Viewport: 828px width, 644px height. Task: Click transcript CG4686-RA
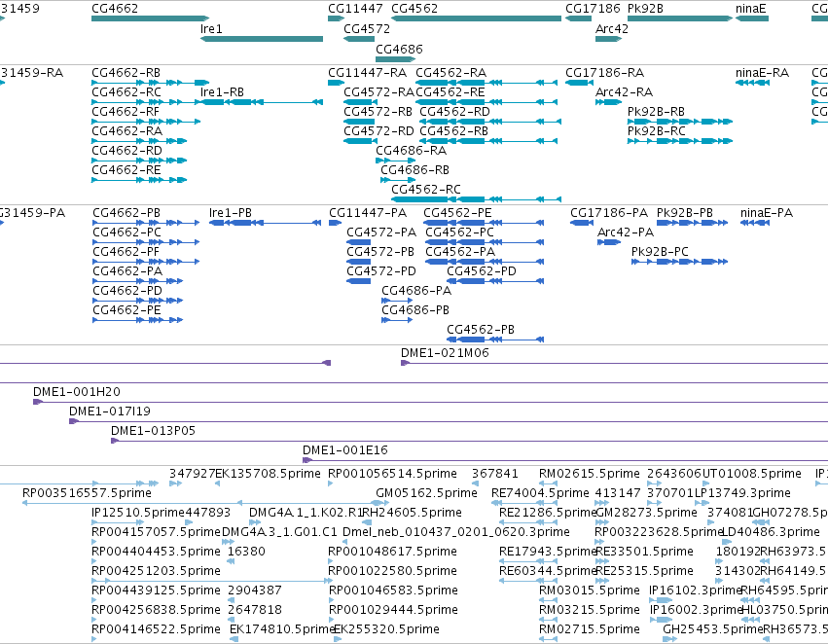click(411, 151)
